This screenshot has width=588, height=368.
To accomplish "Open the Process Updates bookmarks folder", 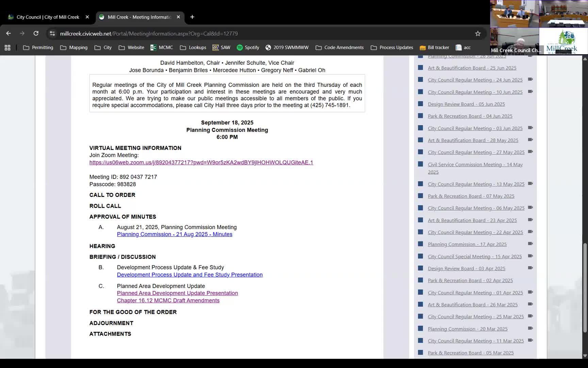I will [x=392, y=48].
